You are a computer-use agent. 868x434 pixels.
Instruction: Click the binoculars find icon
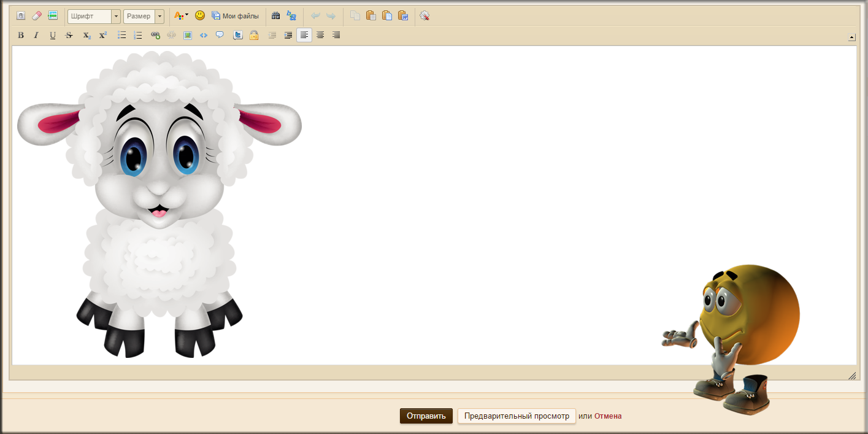[276, 16]
